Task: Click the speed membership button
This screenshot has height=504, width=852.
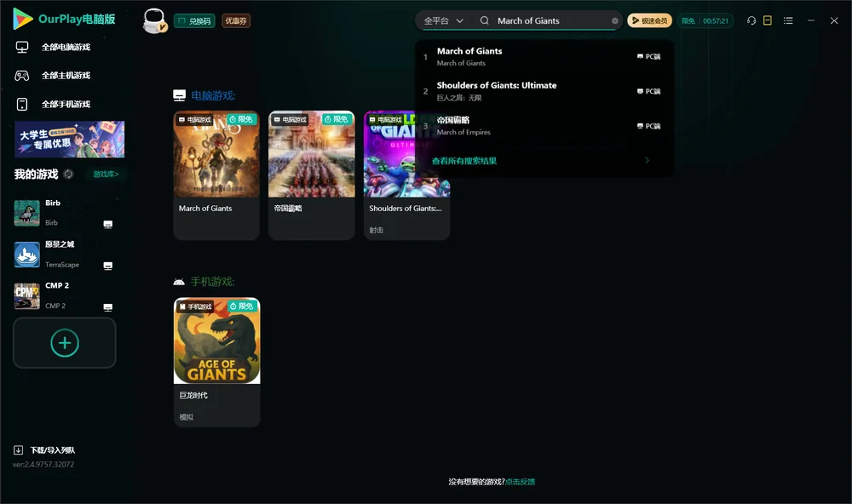Action: tap(650, 20)
